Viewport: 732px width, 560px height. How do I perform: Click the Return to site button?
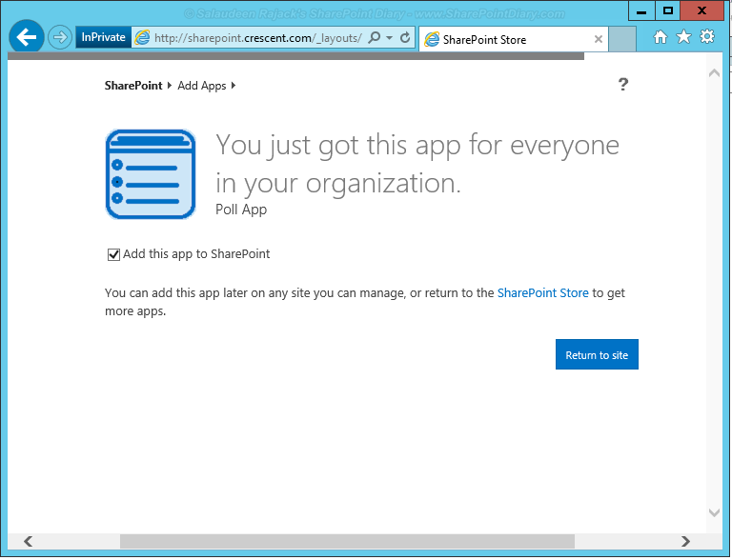(597, 354)
